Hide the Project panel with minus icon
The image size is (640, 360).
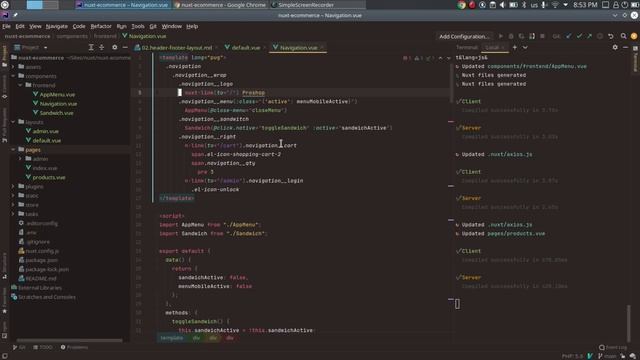point(125,47)
